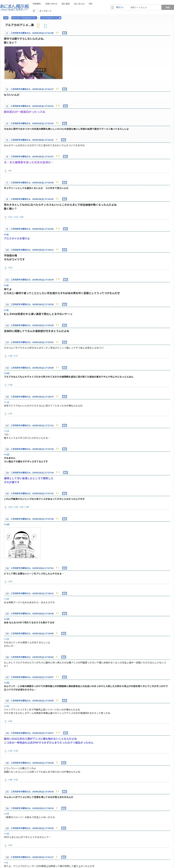Click the 検索ワード input field
This screenshot has width=174, height=868.
pos(145,7)
